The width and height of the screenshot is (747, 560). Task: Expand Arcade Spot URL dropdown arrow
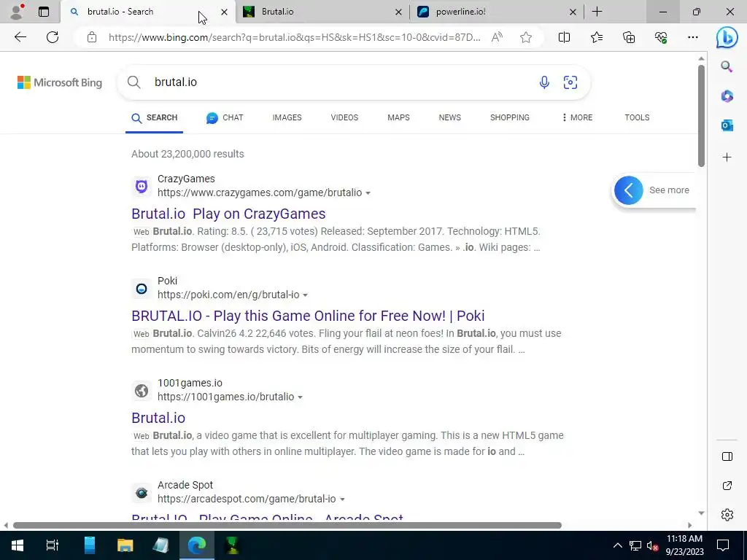click(342, 499)
